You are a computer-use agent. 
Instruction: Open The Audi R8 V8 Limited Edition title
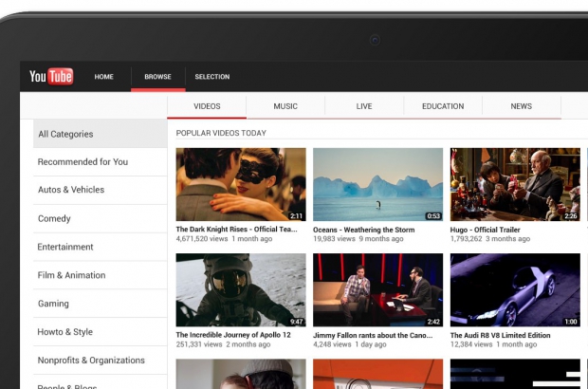(x=500, y=335)
